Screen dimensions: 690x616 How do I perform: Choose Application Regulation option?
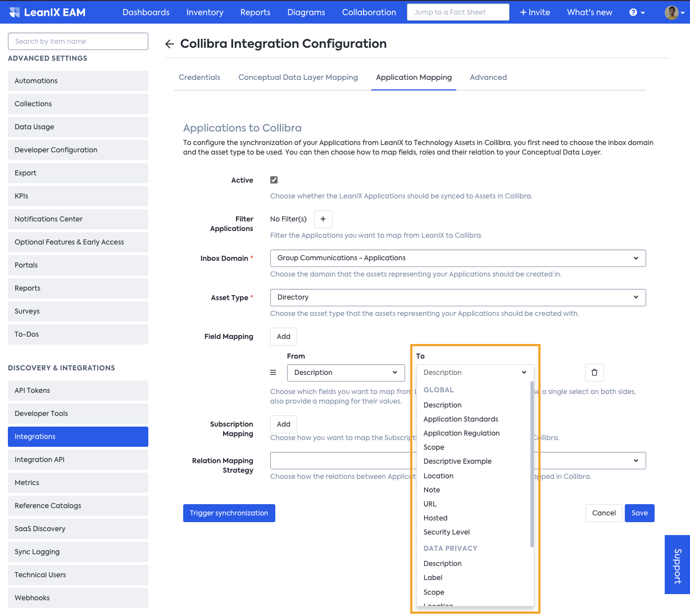pos(461,433)
